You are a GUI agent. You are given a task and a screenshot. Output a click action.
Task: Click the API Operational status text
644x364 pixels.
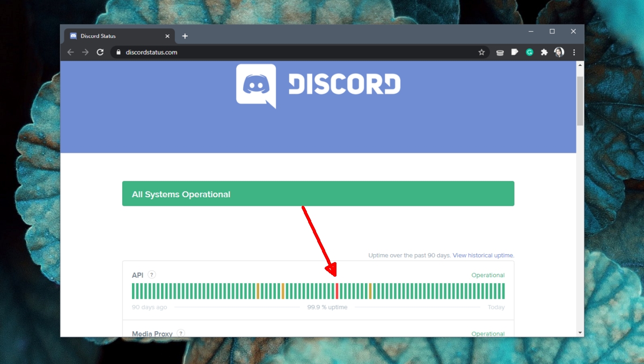coord(488,275)
